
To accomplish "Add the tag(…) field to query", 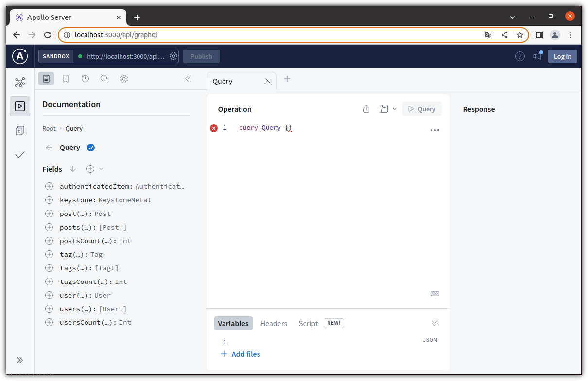I will tap(49, 254).
